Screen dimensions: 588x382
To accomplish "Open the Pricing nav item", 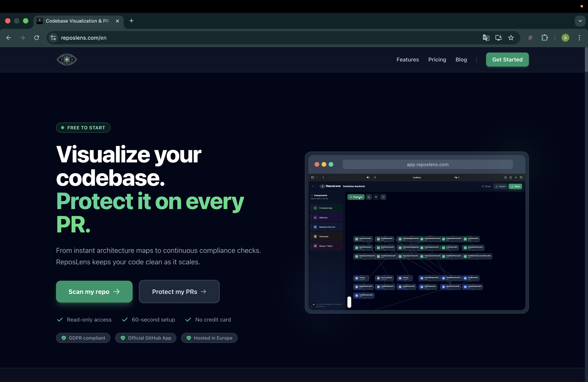I will pyautogui.click(x=437, y=60).
